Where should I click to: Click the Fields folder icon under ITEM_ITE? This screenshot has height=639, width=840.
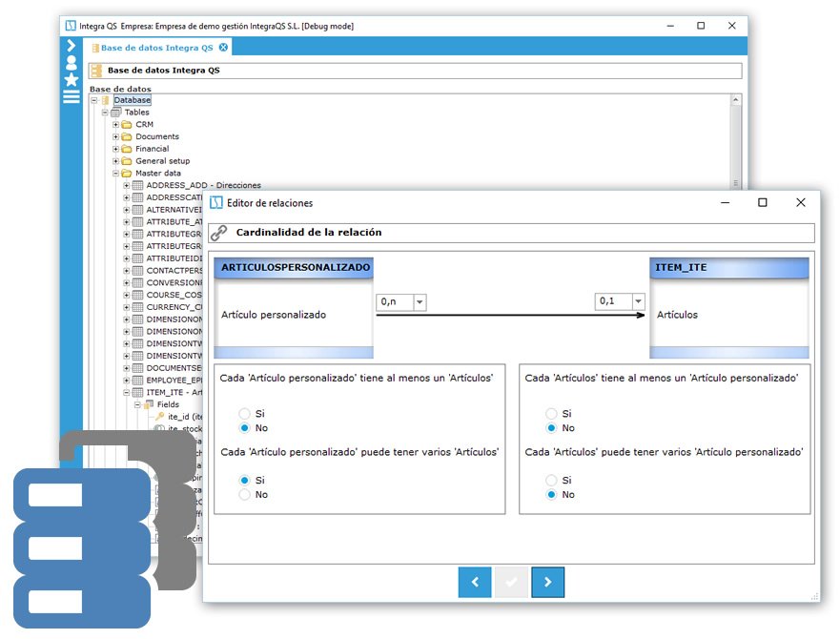tap(149, 404)
